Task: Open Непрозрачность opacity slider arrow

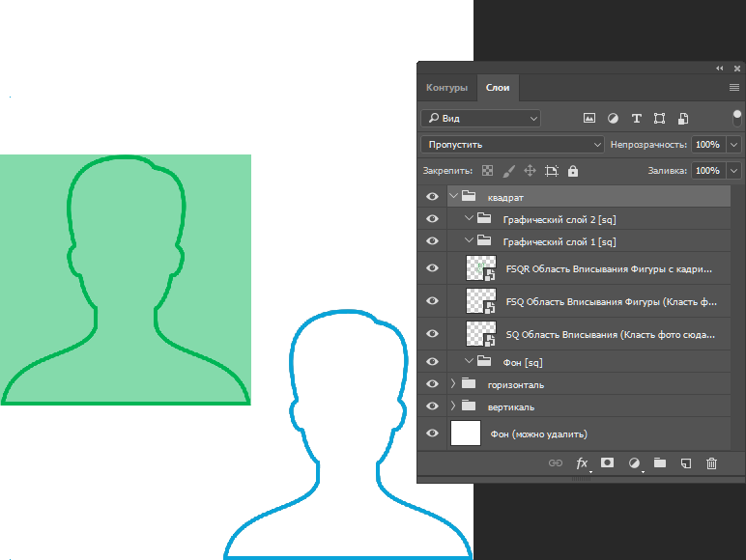Action: point(734,145)
